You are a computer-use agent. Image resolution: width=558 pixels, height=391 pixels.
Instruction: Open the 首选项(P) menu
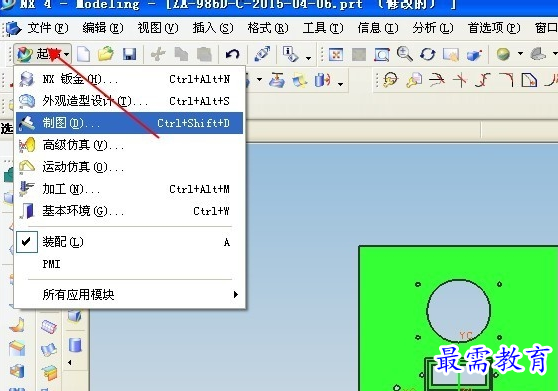pyautogui.click(x=494, y=28)
